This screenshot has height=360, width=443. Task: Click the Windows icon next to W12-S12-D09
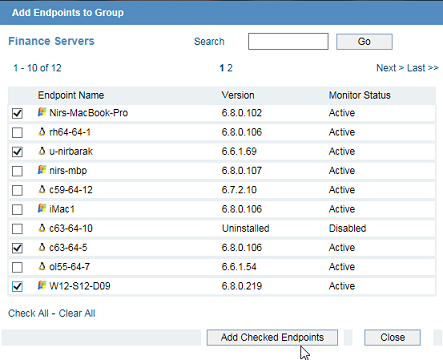click(x=42, y=285)
